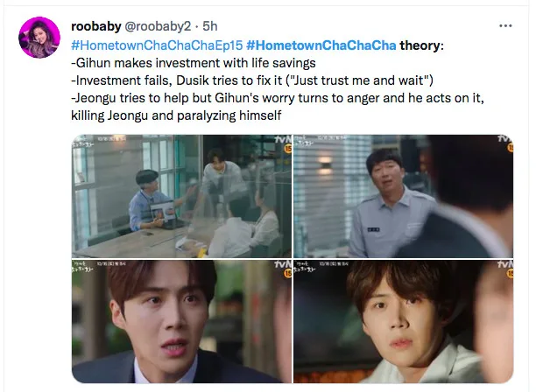Visit the @roobaby2 handle profile

tap(158, 26)
